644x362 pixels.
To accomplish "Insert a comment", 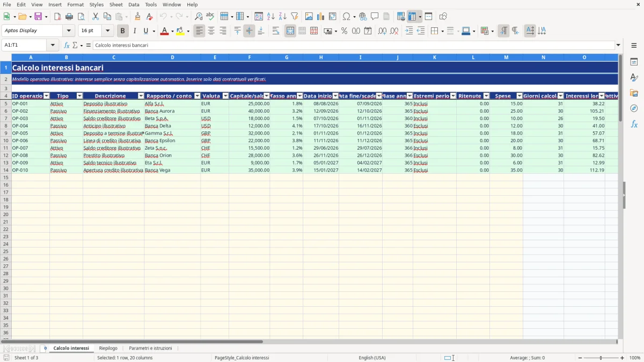I will (375, 17).
